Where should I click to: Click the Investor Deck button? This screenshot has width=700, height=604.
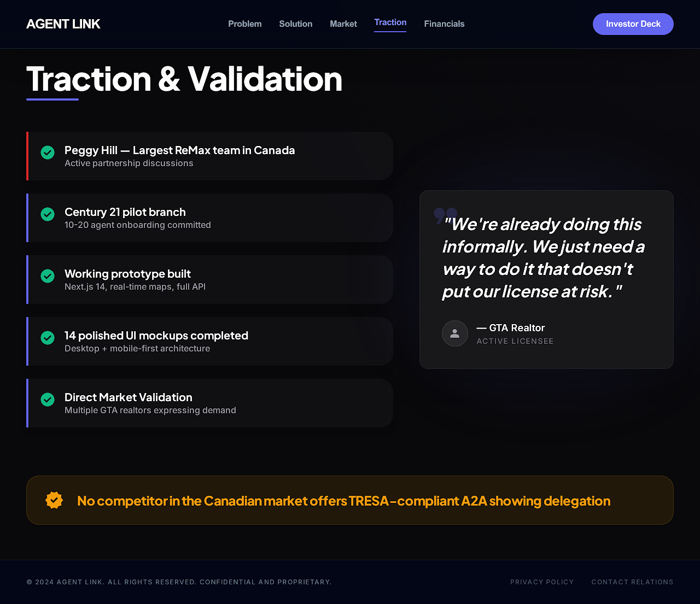coord(633,24)
